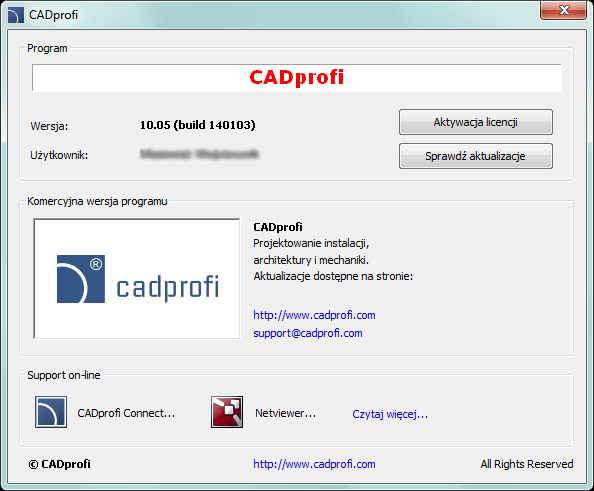Open footer http://www.cadprofi.com link
Viewport: 594px width, 491px height.
coord(314,464)
